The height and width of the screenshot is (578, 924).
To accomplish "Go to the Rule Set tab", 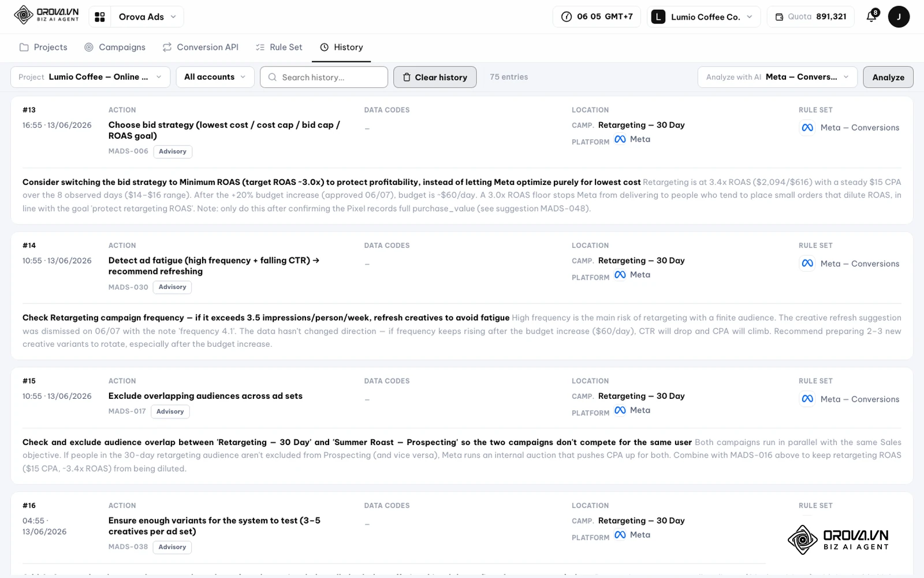I will (x=279, y=47).
